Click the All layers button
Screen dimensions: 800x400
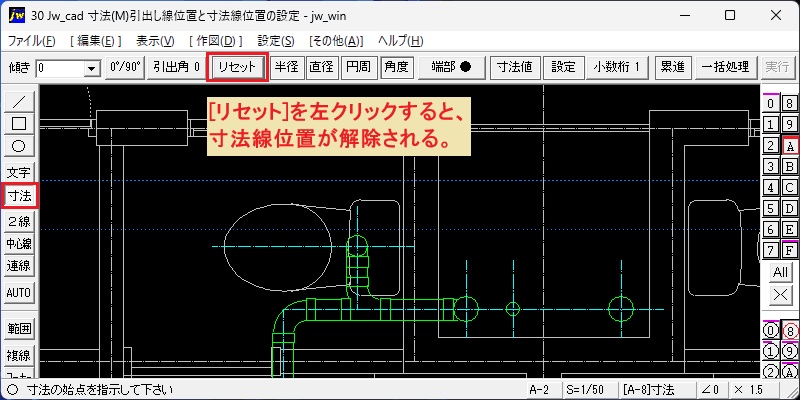(780, 272)
